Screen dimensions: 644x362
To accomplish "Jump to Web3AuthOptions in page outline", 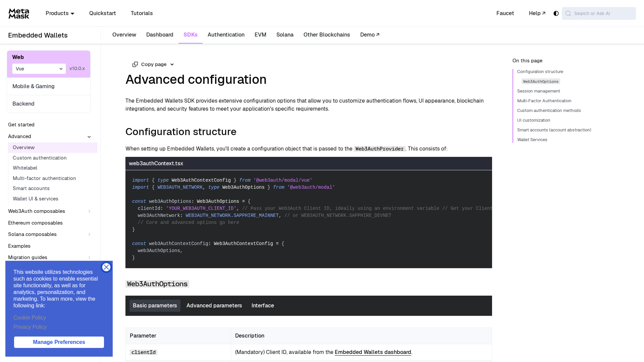I will coord(541,81).
